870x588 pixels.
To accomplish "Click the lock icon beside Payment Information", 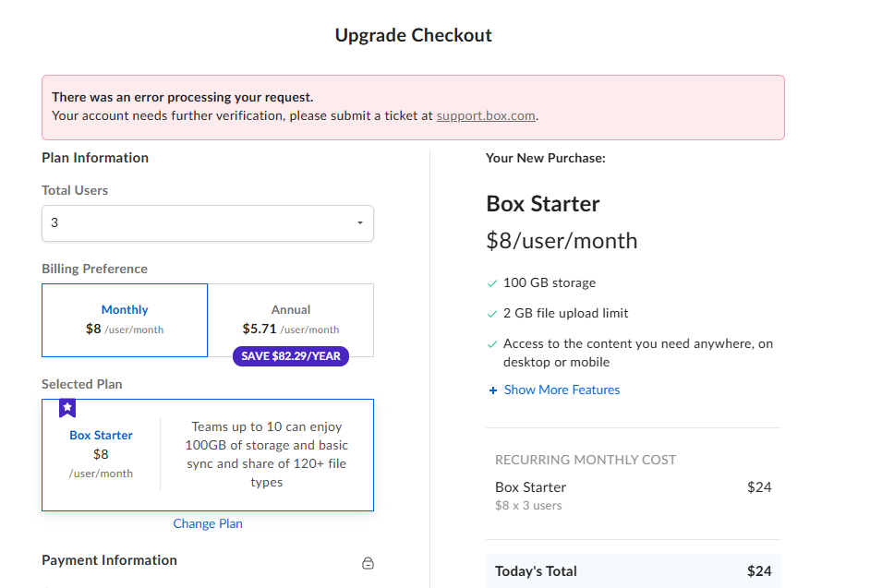I will (x=368, y=563).
